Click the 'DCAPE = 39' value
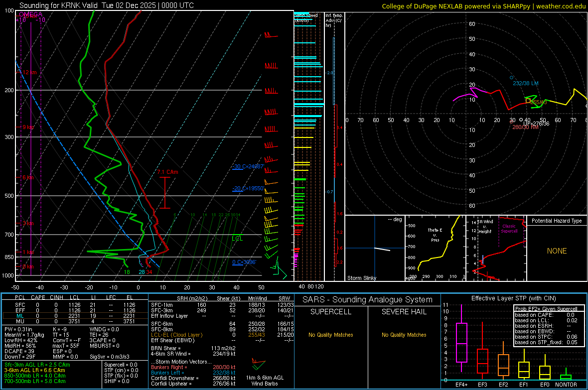This screenshot has height=390, width=588. pyautogui.click(x=19, y=351)
